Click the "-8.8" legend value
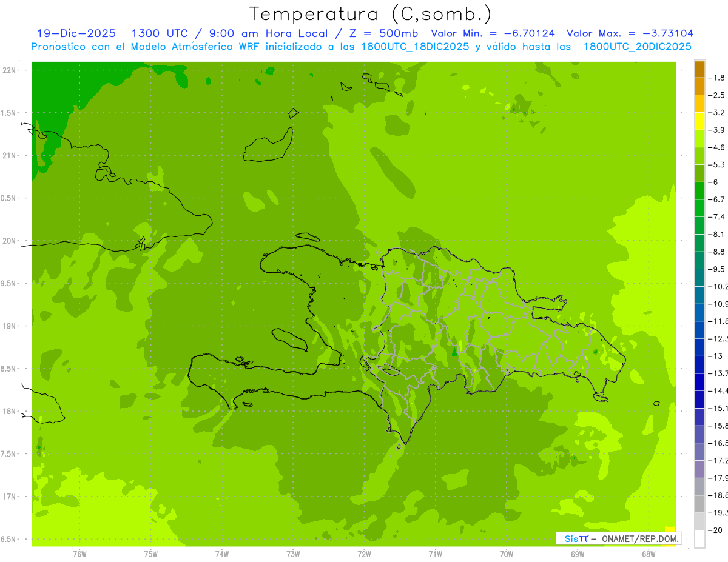Image resolution: width=728 pixels, height=562 pixels. [x=717, y=252]
